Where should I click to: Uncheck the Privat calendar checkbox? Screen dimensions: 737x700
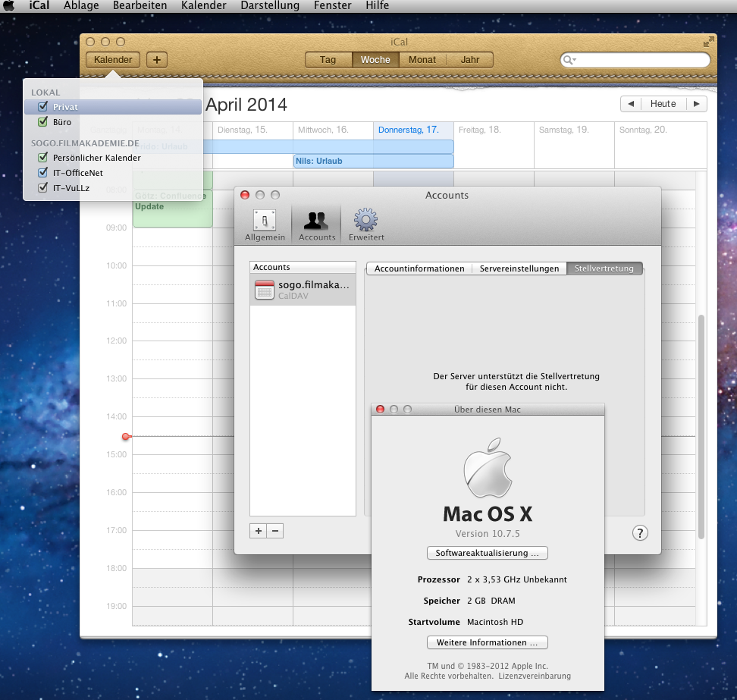point(43,107)
